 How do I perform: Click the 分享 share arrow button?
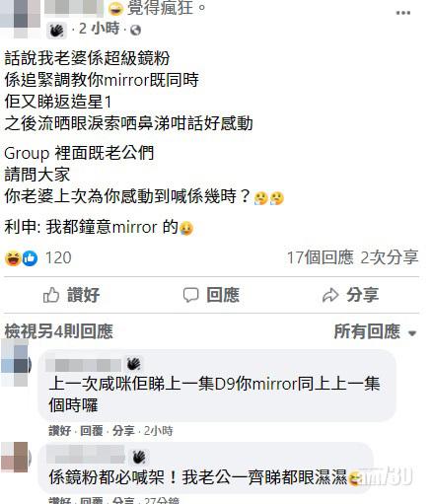350,295
